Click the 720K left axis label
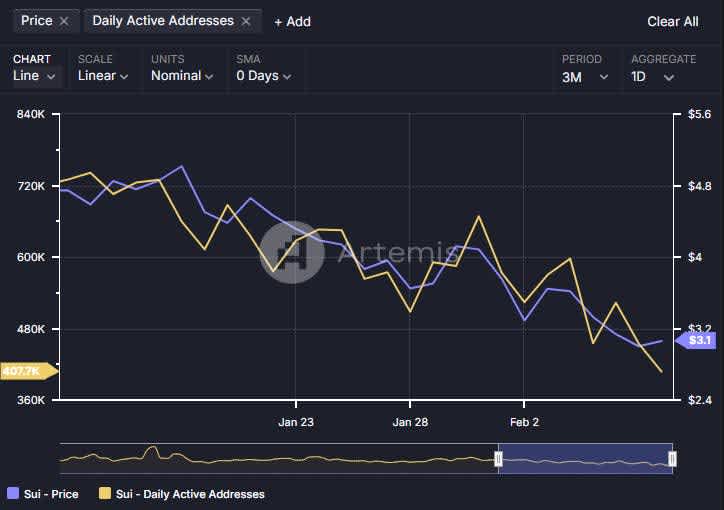The height and width of the screenshot is (510, 724). coord(30,186)
